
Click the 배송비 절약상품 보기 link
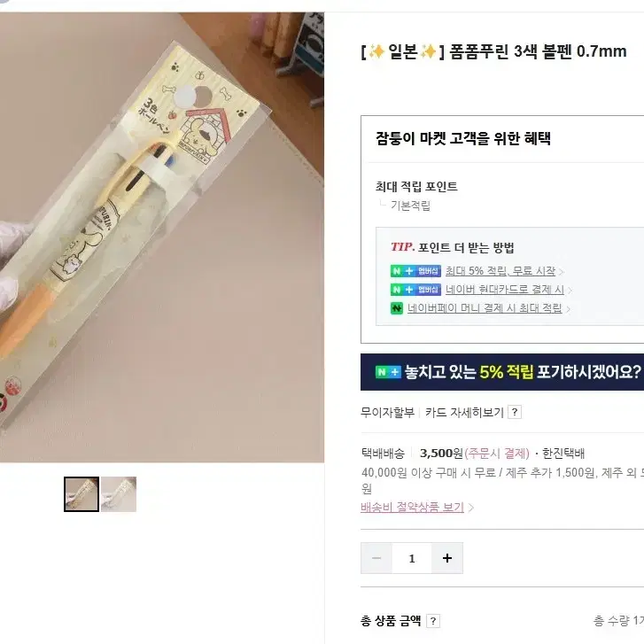pos(412,508)
